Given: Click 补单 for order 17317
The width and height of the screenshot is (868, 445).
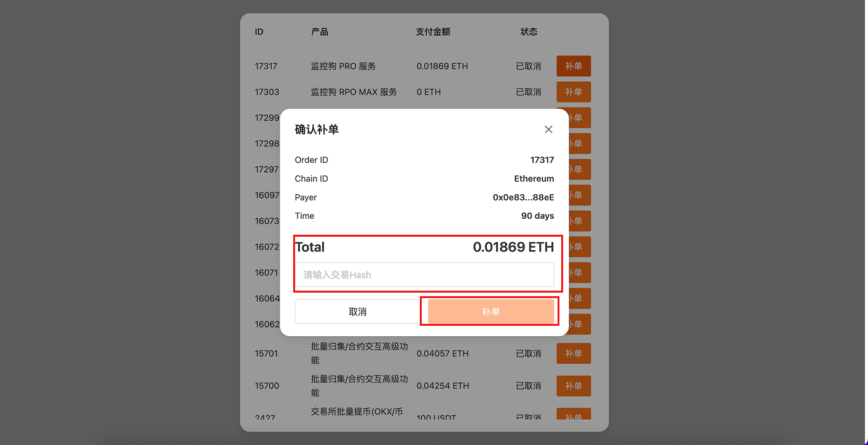Looking at the screenshot, I should pos(574,66).
